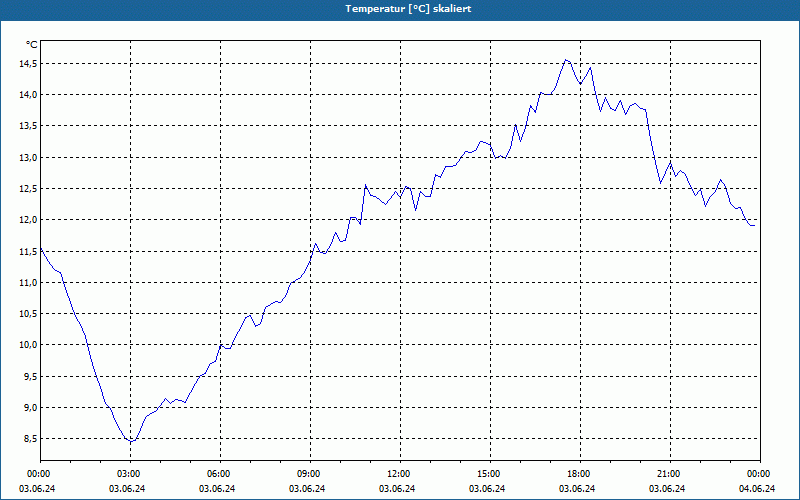Viewport: 800px width, 500px height.
Task: Click the 00:00 time label above 04.06.24
Action: click(x=758, y=474)
